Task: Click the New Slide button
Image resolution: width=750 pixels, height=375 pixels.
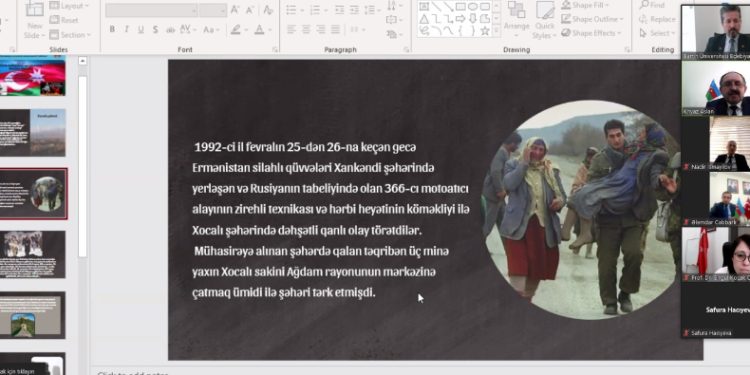Action: click(x=35, y=20)
